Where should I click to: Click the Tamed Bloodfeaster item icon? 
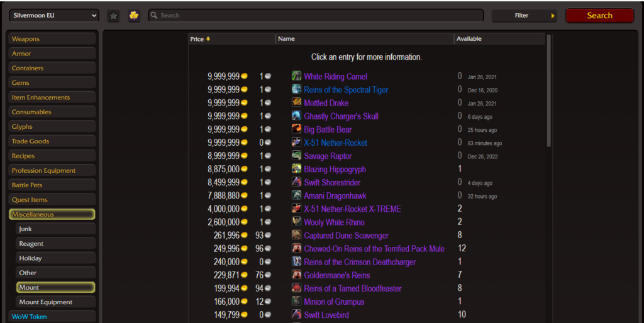[297, 288]
